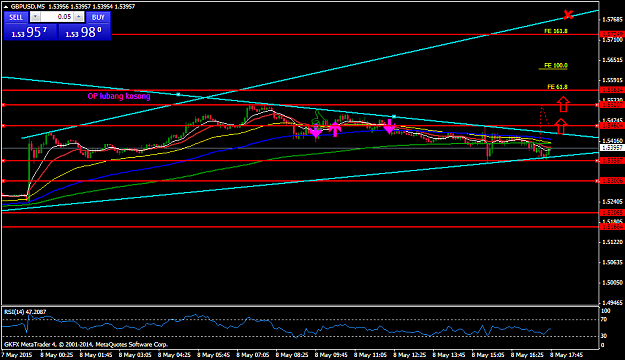Click price scale value 1.54160
The height and width of the screenshot is (360, 625).
click(x=613, y=140)
